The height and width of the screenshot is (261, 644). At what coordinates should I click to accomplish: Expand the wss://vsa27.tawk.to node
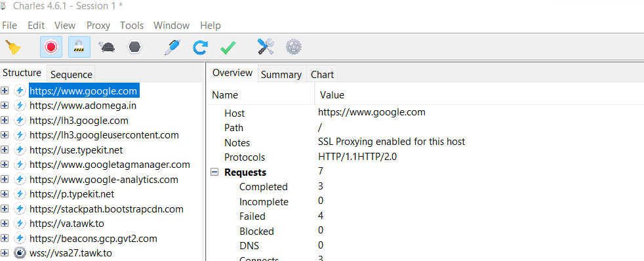pos(5,253)
